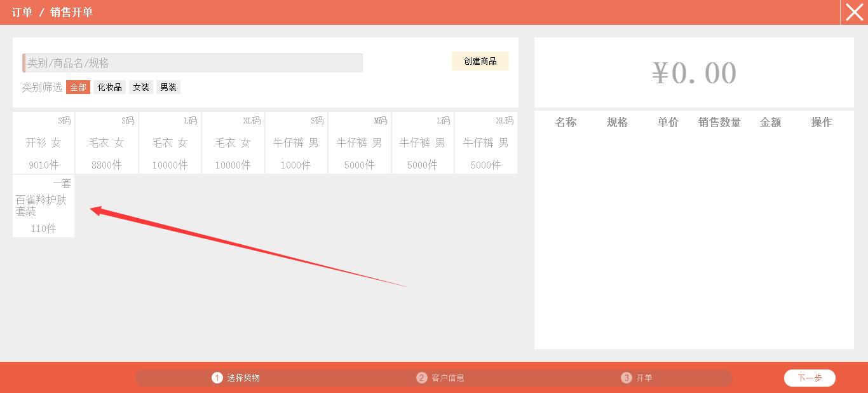The height and width of the screenshot is (393, 868).
Task: Filter products by 化妆品 category
Action: [x=110, y=87]
